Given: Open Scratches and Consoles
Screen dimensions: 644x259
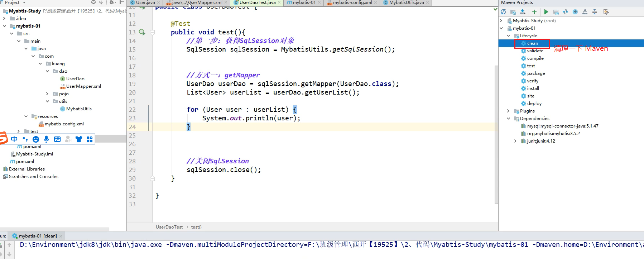Looking at the screenshot, I should coord(30,176).
